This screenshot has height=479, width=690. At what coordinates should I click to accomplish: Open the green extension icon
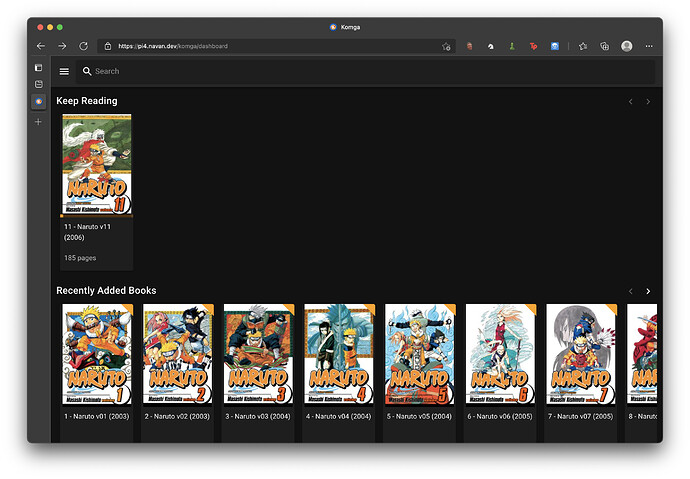coord(512,46)
